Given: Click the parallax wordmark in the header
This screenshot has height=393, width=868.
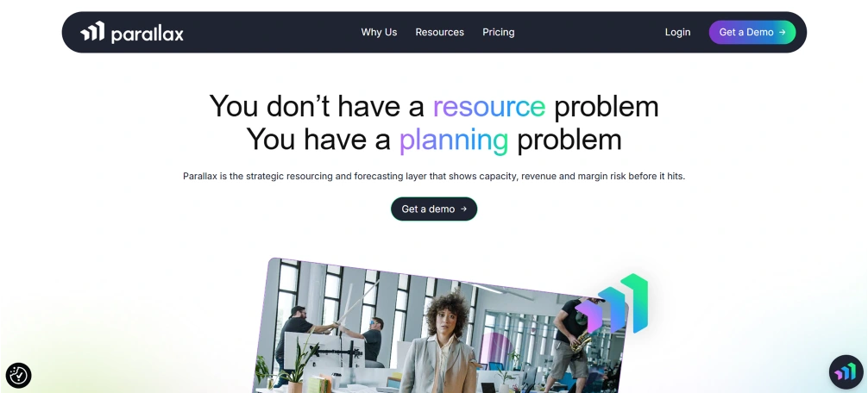Looking at the screenshot, I should point(148,34).
